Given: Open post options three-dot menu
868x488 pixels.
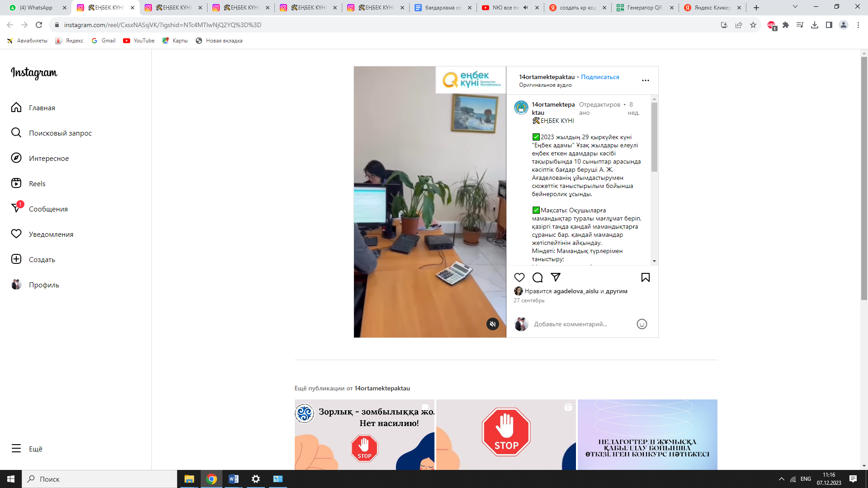Looking at the screenshot, I should [x=645, y=80].
